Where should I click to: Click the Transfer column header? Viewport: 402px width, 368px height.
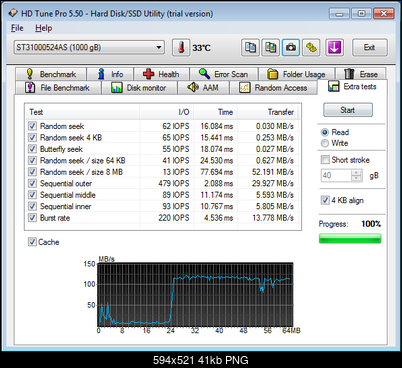(268, 112)
